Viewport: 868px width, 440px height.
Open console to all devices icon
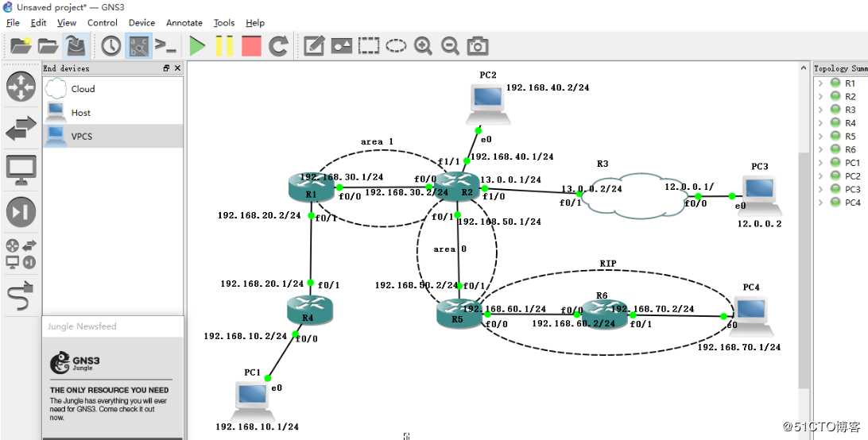point(165,46)
